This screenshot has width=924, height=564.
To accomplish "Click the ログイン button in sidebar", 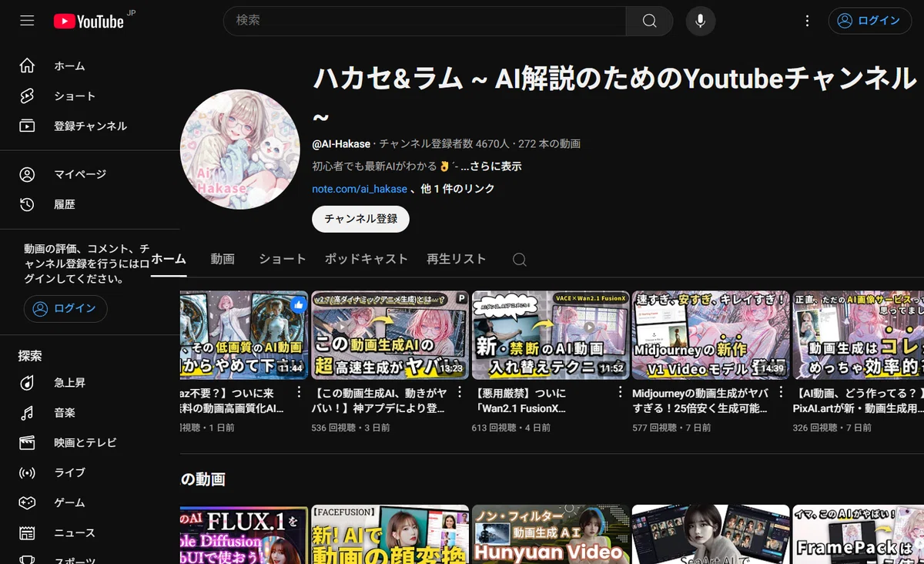I will pyautogui.click(x=65, y=309).
